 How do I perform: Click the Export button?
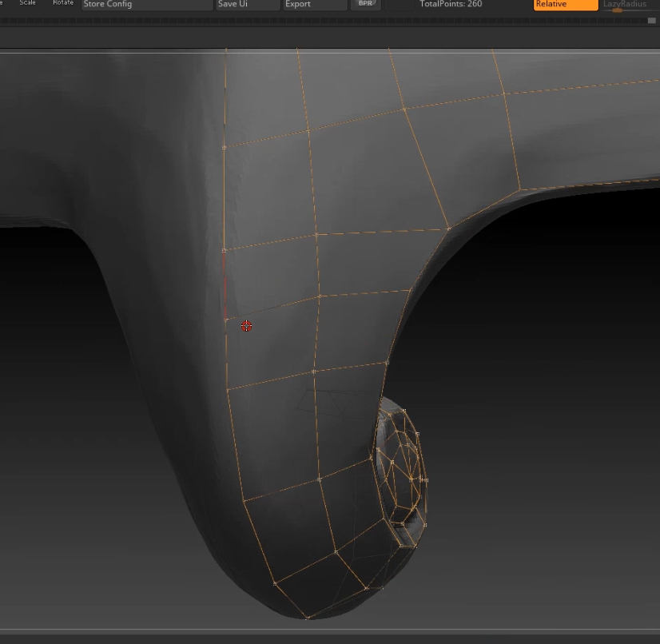315,5
